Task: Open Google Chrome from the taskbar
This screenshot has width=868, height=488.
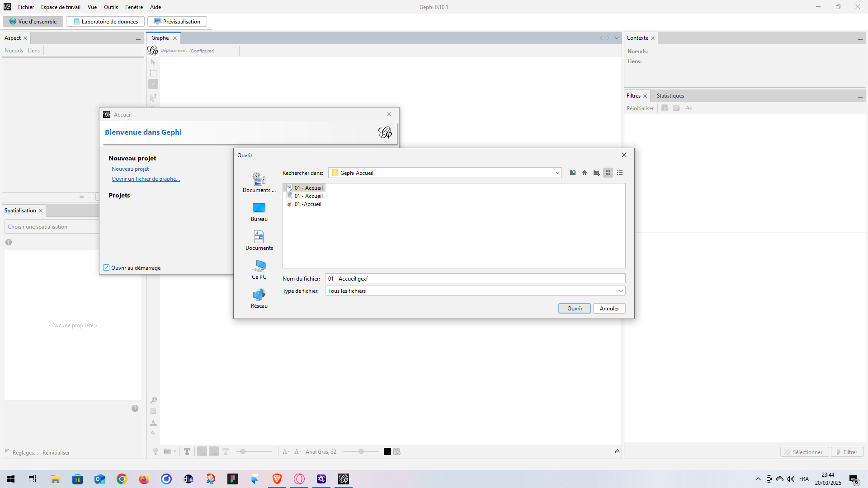Action: (122, 479)
